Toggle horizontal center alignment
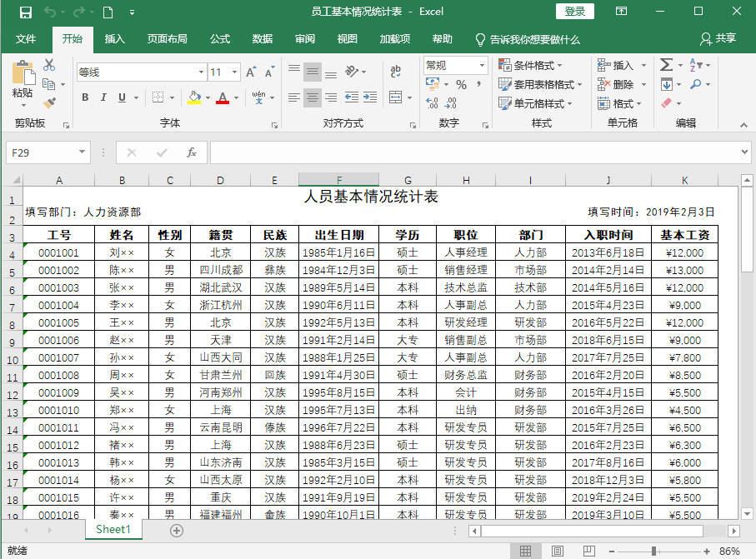This screenshot has width=756, height=559. click(313, 97)
